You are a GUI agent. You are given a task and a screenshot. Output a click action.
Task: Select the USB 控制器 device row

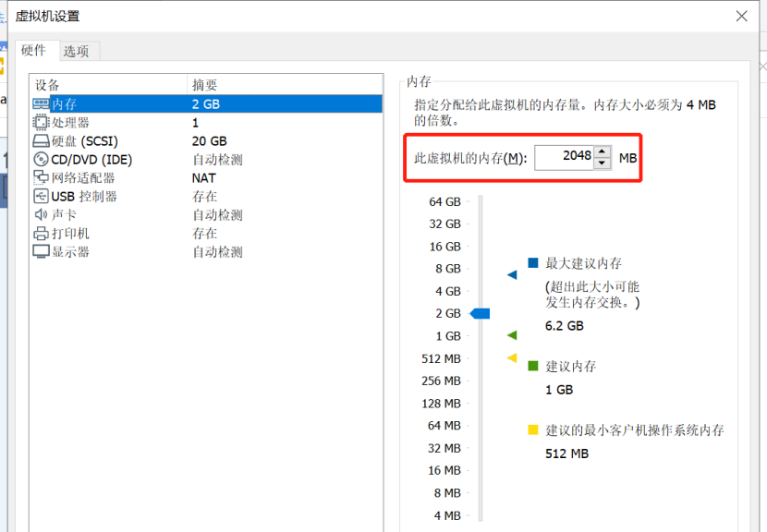pyautogui.click(x=206, y=197)
